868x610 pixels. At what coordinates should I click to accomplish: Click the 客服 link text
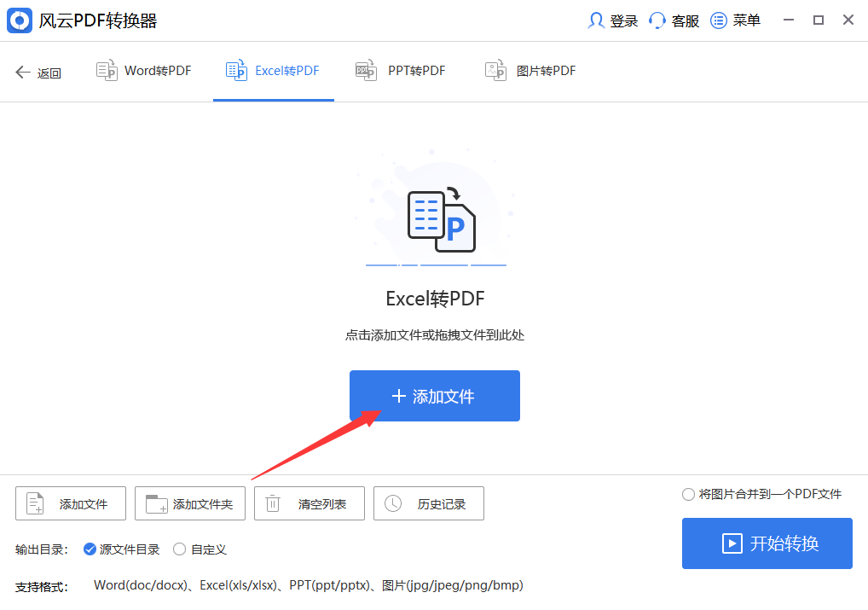(686, 21)
